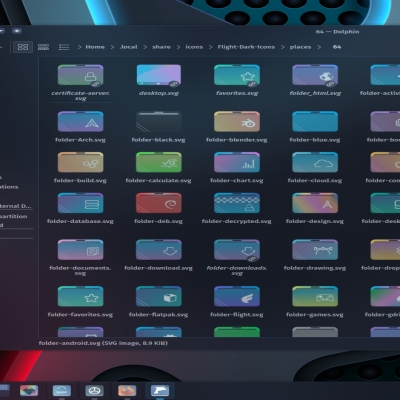Click the folder-documents.svg file name
Screen dimensions: 400x400
(x=80, y=270)
